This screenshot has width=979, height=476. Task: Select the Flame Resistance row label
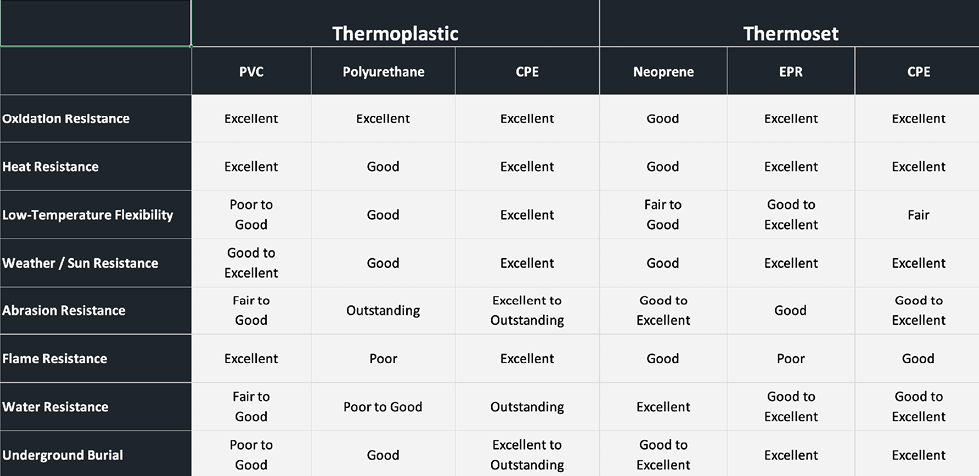pyautogui.click(x=96, y=359)
